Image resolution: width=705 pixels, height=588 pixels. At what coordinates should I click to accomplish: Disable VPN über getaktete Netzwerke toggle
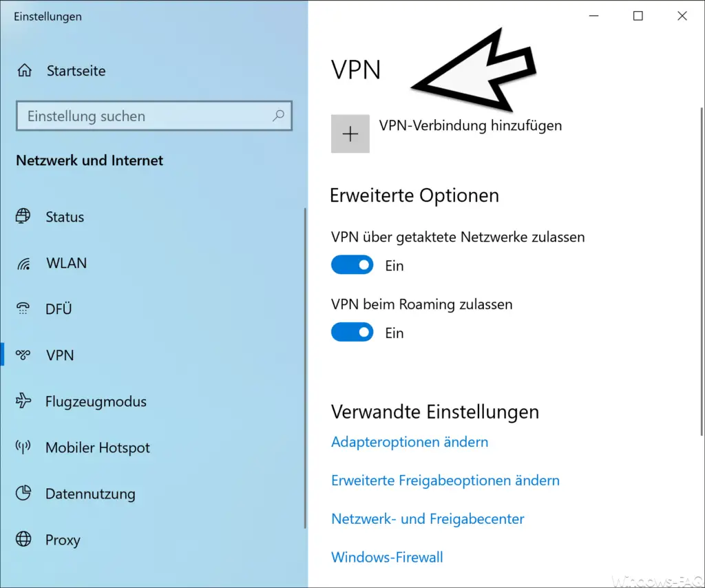click(x=352, y=265)
